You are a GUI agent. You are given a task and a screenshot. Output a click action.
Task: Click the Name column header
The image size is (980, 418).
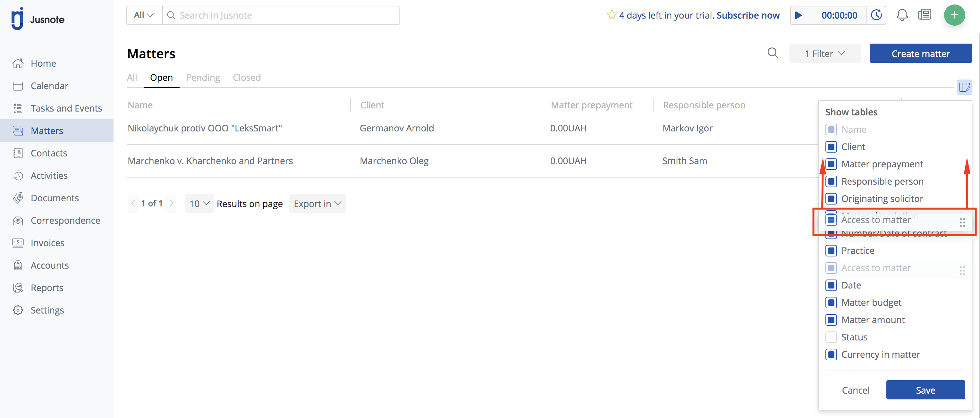click(140, 105)
